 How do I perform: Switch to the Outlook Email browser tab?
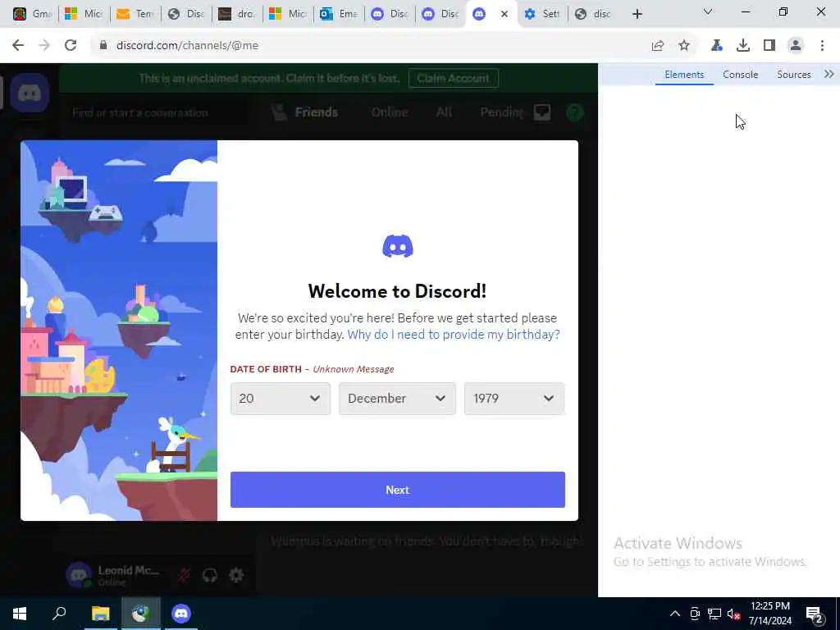(x=338, y=14)
